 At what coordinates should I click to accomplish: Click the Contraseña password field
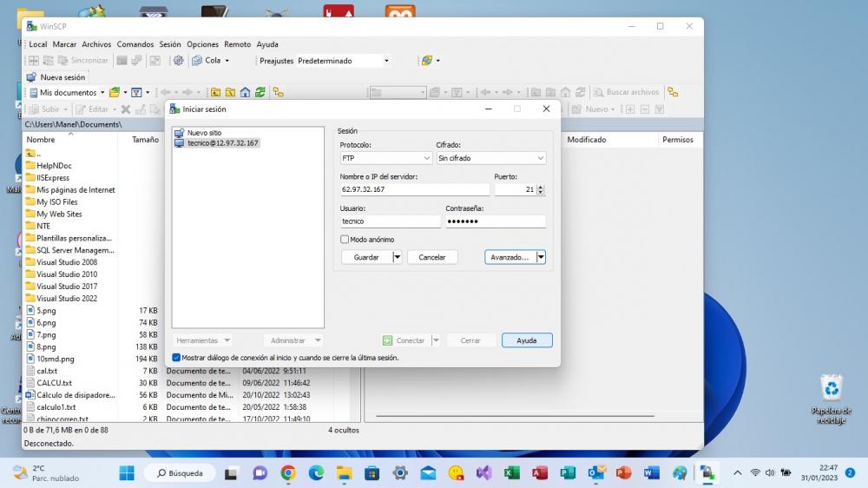[x=496, y=221]
